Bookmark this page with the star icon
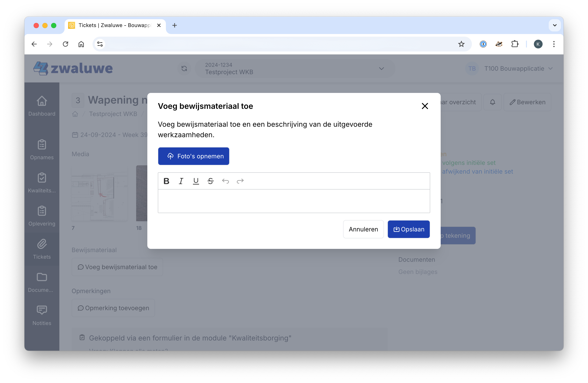This screenshot has width=588, height=383. click(461, 44)
